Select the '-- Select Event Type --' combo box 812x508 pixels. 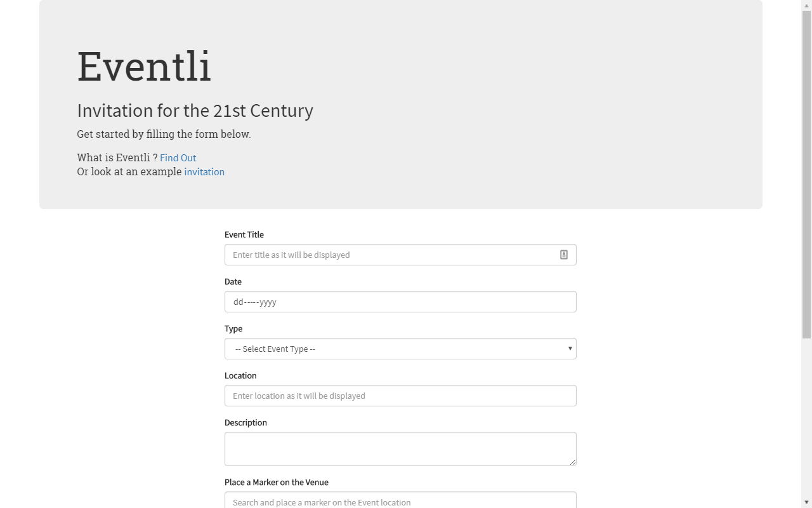400,349
